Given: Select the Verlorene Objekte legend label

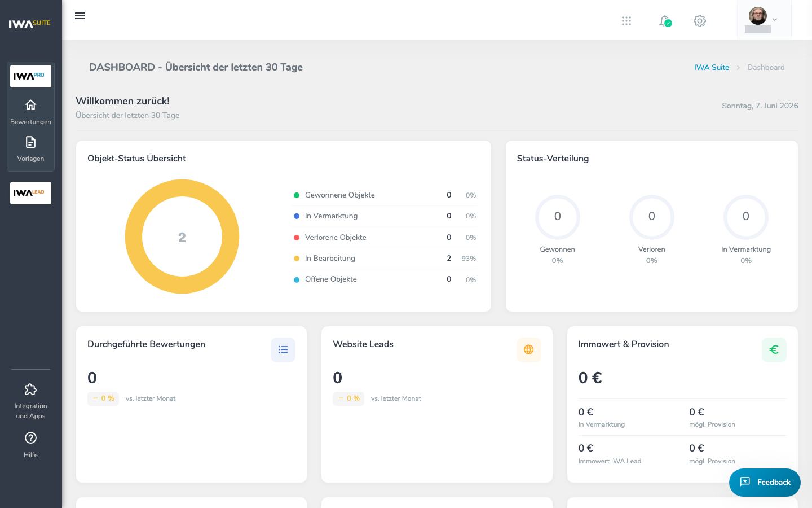Looking at the screenshot, I should pos(336,238).
